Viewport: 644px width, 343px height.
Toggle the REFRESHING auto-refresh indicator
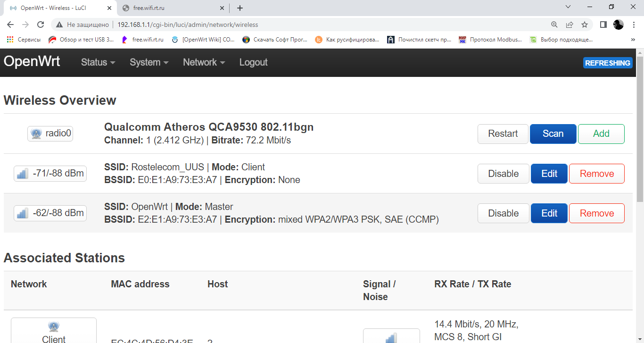(x=607, y=63)
